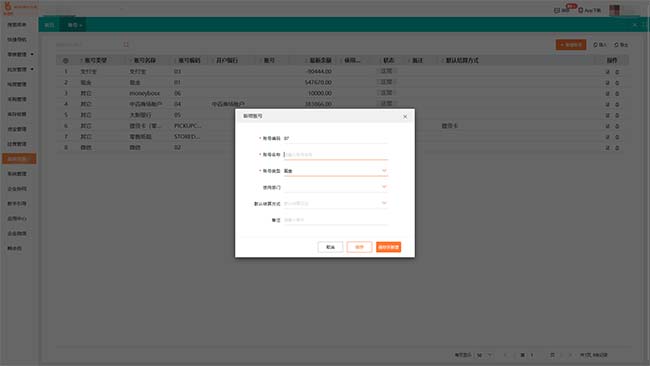Edit the row with code 04
This screenshot has height=366, width=650.
coord(608,104)
